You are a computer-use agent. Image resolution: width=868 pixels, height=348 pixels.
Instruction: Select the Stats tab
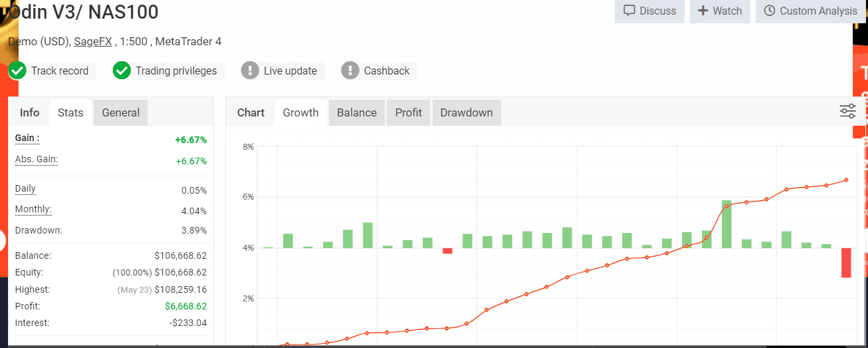[x=70, y=112]
